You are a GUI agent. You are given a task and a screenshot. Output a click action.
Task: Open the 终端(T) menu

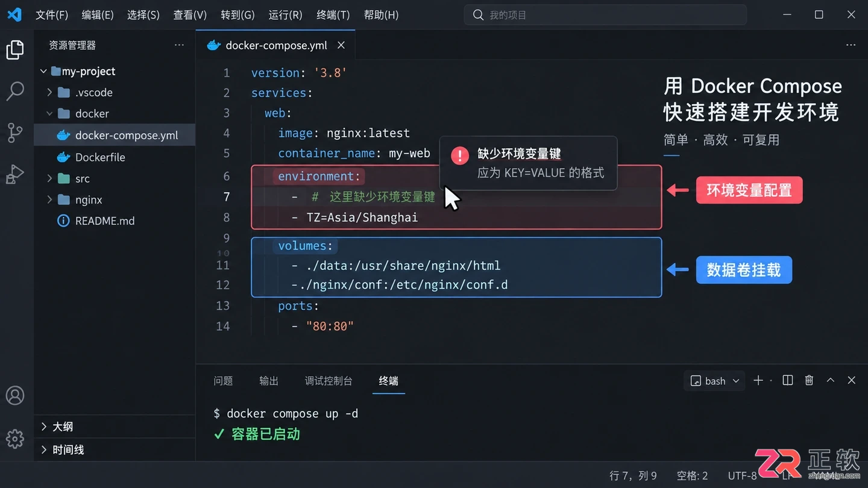(333, 15)
